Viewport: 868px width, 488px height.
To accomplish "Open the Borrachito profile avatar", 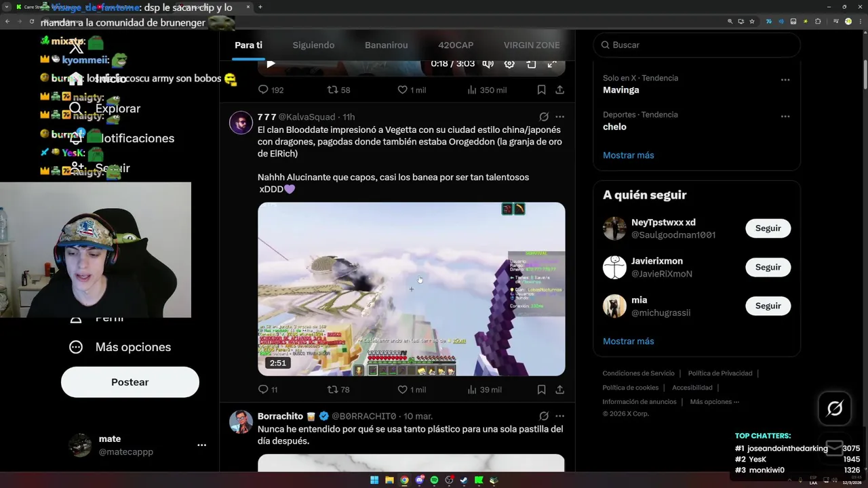I will tap(241, 422).
